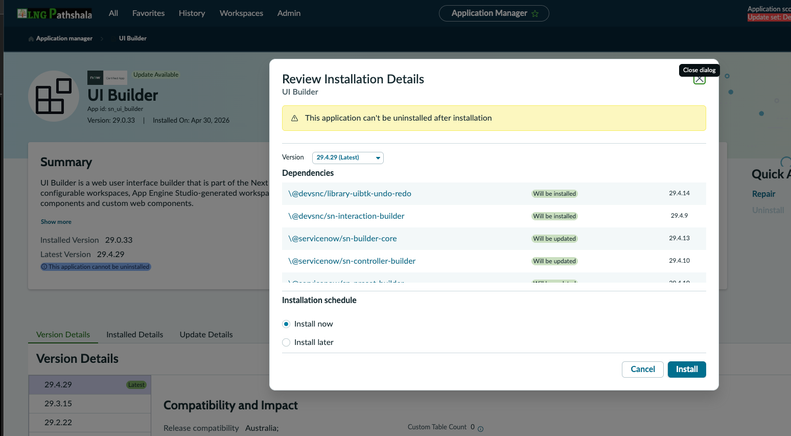This screenshot has height=436, width=791.
Task: Select version 29.3.15 in version list
Action: coord(90,404)
